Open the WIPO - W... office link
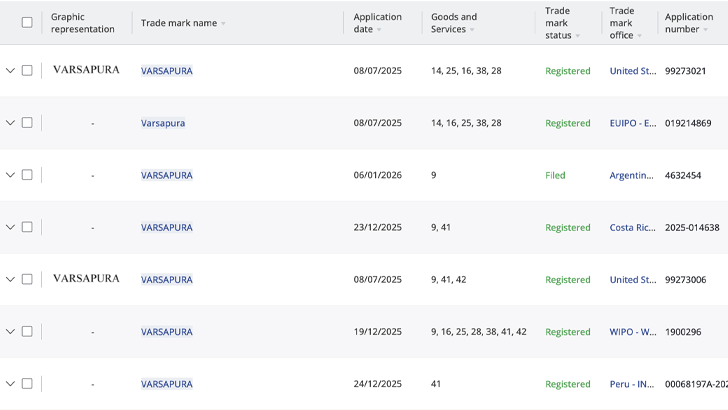The width and height of the screenshot is (728, 410). (633, 332)
